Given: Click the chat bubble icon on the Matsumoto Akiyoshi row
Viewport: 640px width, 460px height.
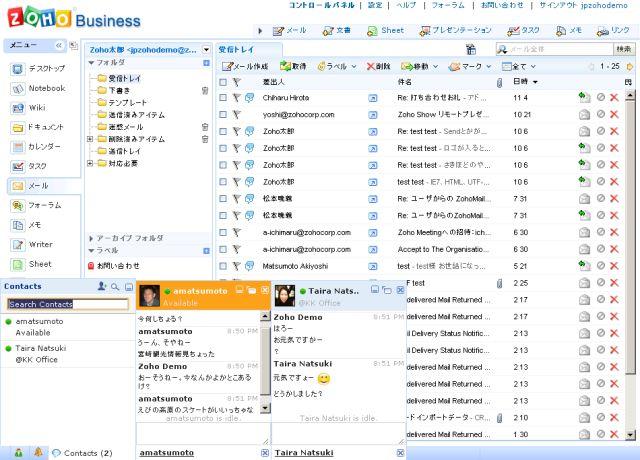Looking at the screenshot, I should coord(249,266).
